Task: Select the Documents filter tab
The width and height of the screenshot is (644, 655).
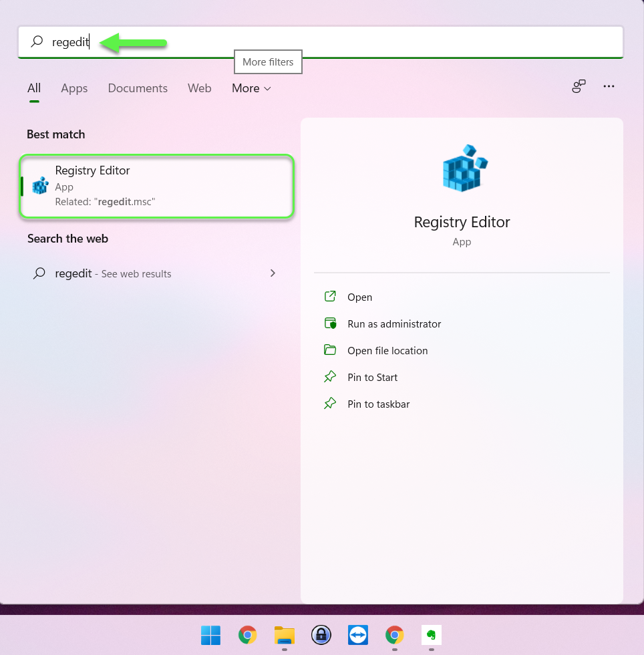Action: [138, 88]
